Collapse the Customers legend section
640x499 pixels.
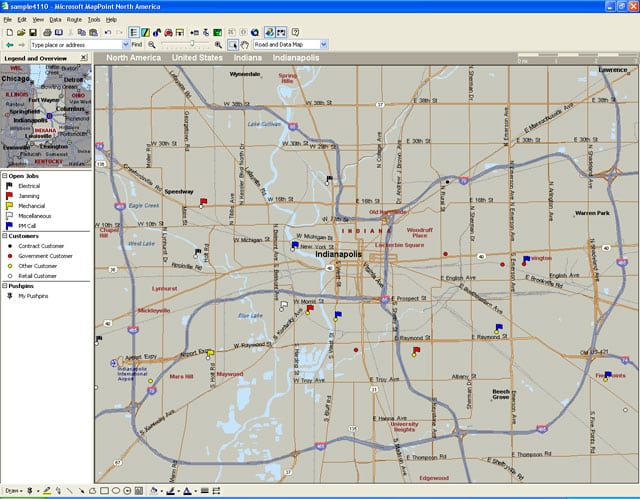point(4,236)
